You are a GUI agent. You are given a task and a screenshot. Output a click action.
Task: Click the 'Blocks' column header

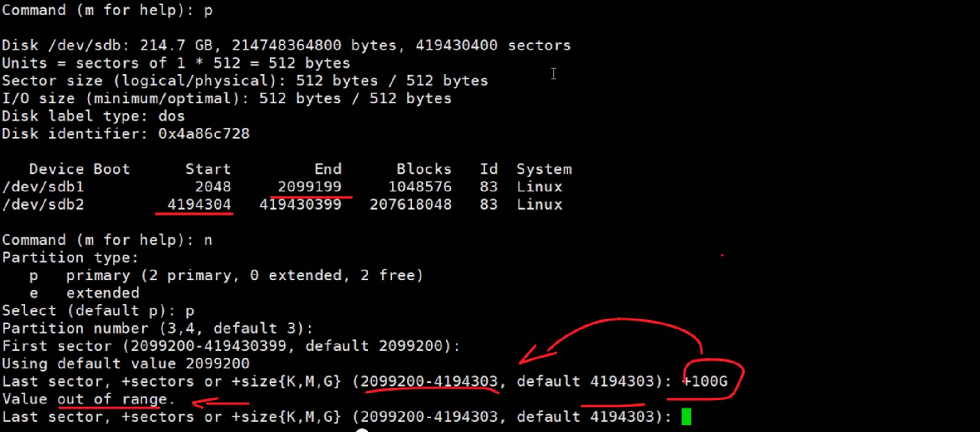pyautogui.click(x=424, y=169)
